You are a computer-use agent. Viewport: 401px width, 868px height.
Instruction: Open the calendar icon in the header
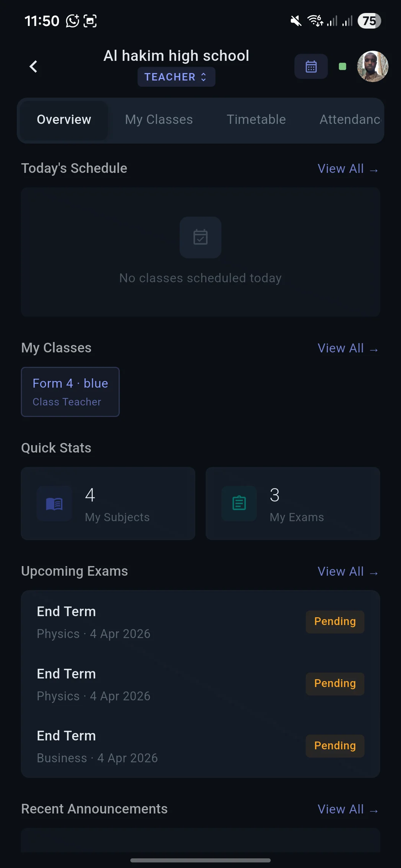pos(311,66)
